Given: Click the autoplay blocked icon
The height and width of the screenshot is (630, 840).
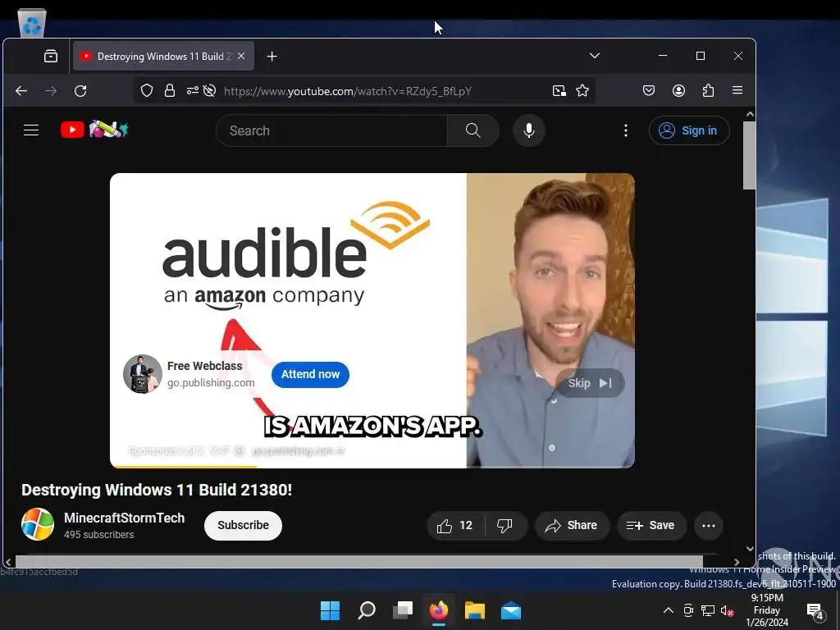Looking at the screenshot, I should (210, 90).
